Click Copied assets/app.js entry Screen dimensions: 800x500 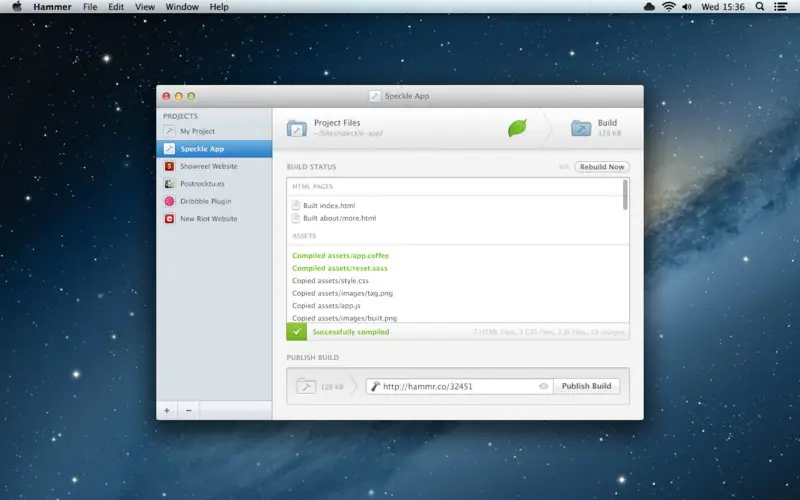tap(326, 306)
